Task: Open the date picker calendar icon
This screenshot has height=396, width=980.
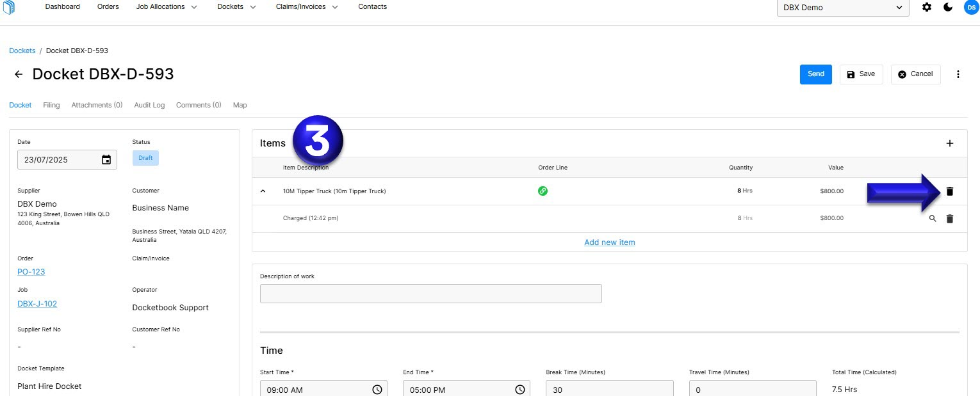Action: 106,160
